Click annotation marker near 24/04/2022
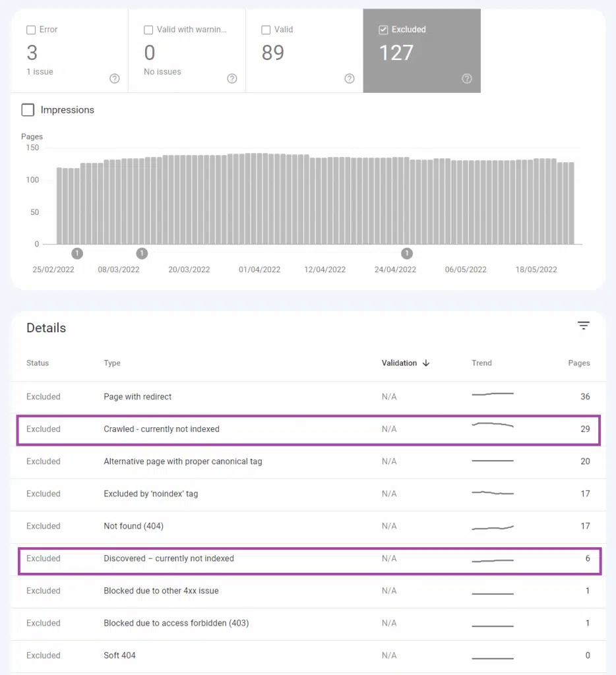The height and width of the screenshot is (675, 616). [407, 254]
